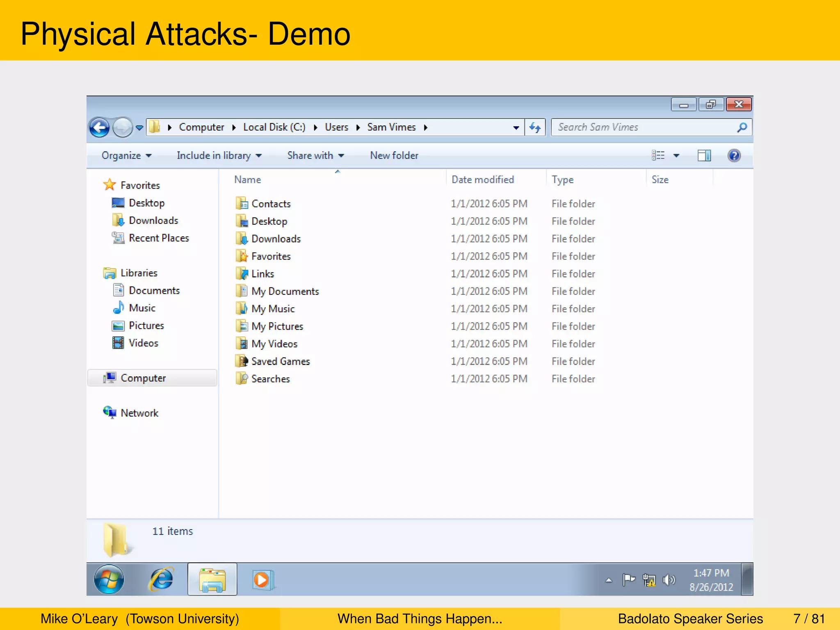Open the Action Center flag icon
Image resolution: width=840 pixels, height=630 pixels.
point(628,580)
